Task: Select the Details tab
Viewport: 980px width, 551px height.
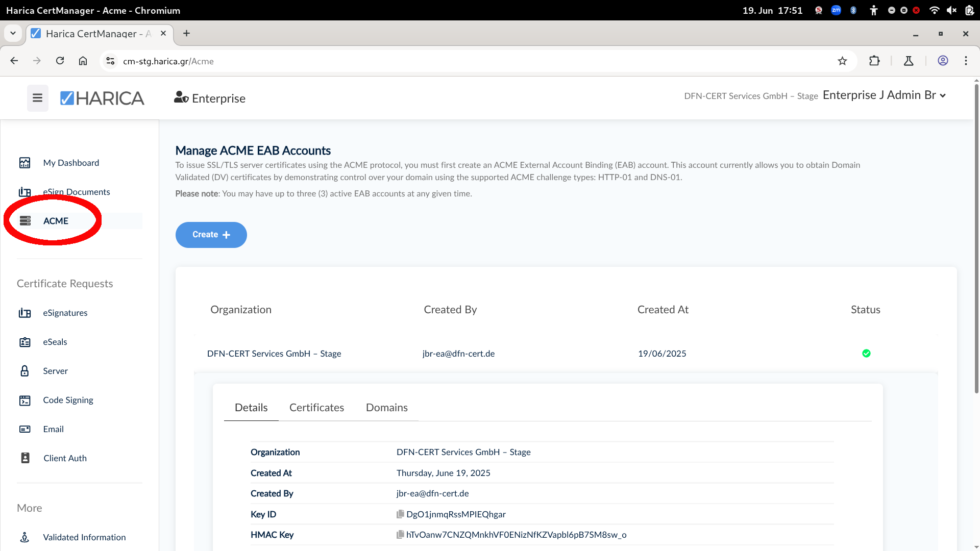Action: pyautogui.click(x=251, y=408)
